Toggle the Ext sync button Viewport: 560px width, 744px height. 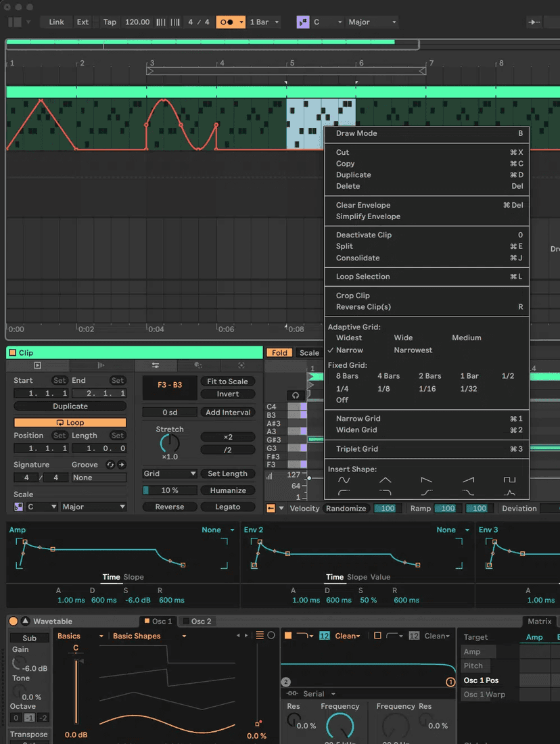pos(83,22)
